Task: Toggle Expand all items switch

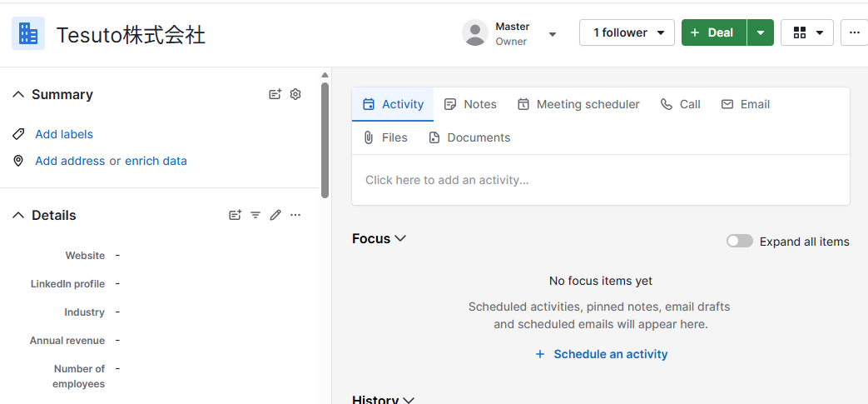Action: coord(739,242)
